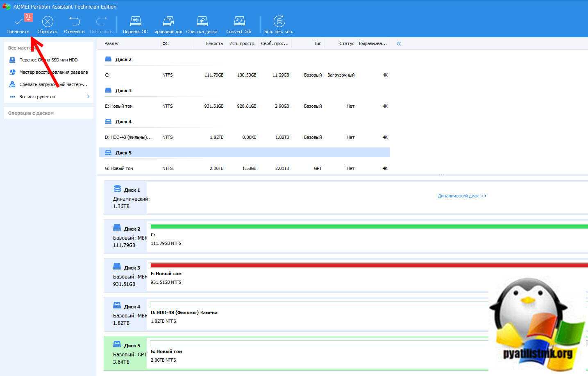Select the green C: partition bar

click(x=369, y=227)
